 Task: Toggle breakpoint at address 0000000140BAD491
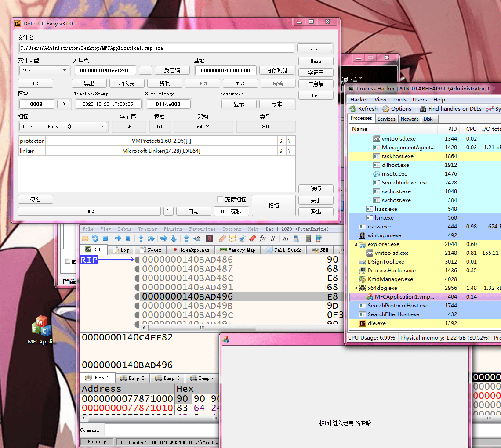(137, 287)
